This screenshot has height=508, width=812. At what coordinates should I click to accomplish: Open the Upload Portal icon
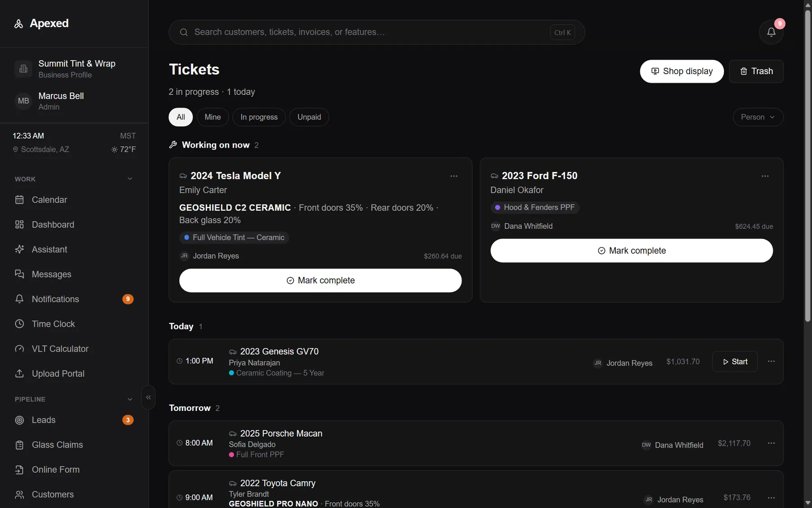click(x=19, y=373)
